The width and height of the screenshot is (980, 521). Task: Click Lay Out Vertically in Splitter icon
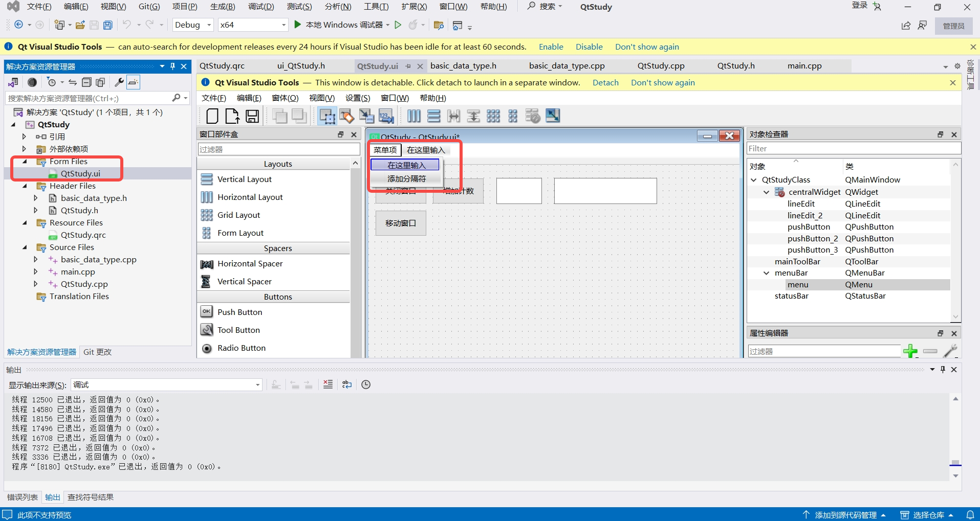tap(474, 116)
